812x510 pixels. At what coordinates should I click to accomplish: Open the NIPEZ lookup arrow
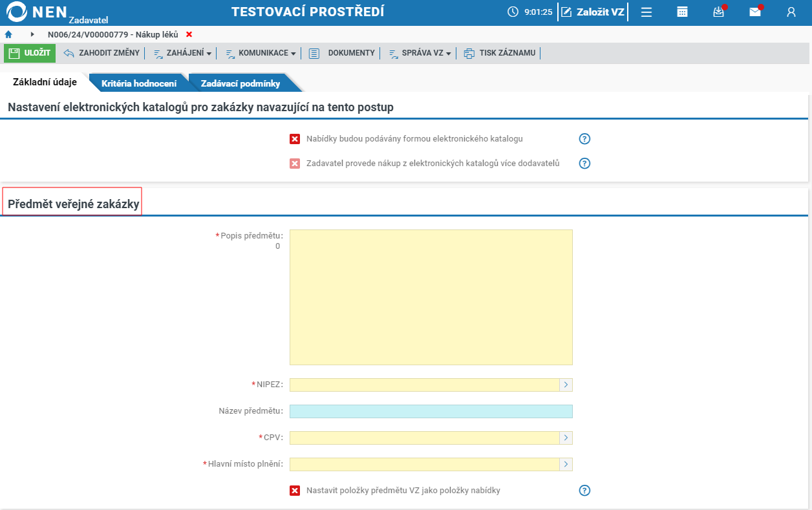click(566, 385)
